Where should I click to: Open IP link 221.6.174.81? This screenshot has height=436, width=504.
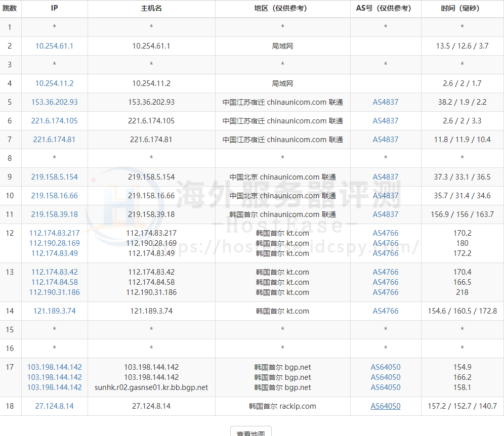pos(54,140)
